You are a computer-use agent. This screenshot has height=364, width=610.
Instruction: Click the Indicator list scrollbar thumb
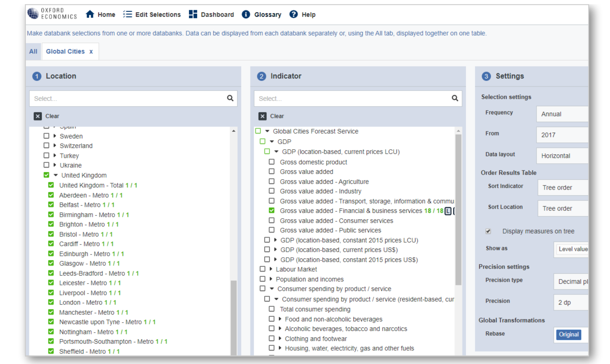[458, 210]
